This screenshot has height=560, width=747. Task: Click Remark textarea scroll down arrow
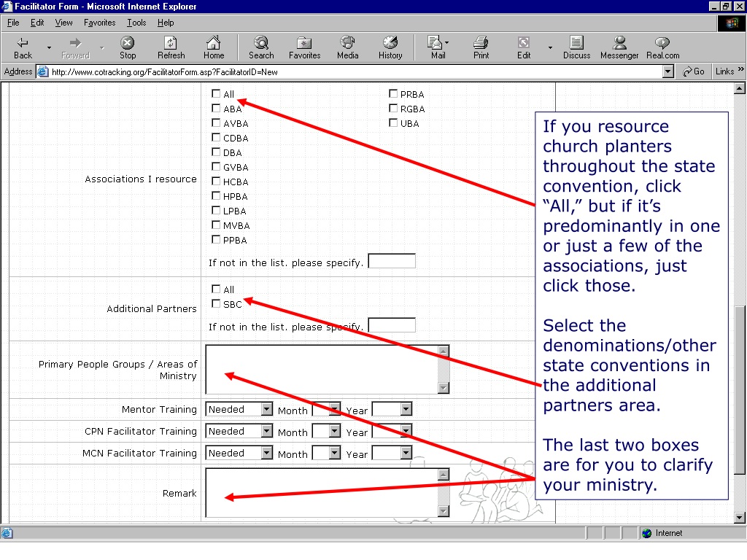click(x=444, y=511)
